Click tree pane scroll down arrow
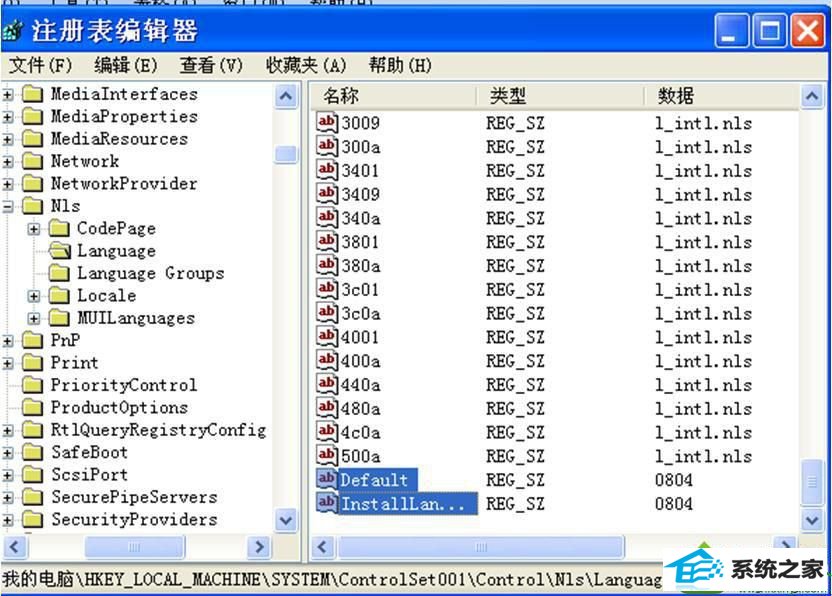This screenshot has height=596, width=832. (x=286, y=520)
